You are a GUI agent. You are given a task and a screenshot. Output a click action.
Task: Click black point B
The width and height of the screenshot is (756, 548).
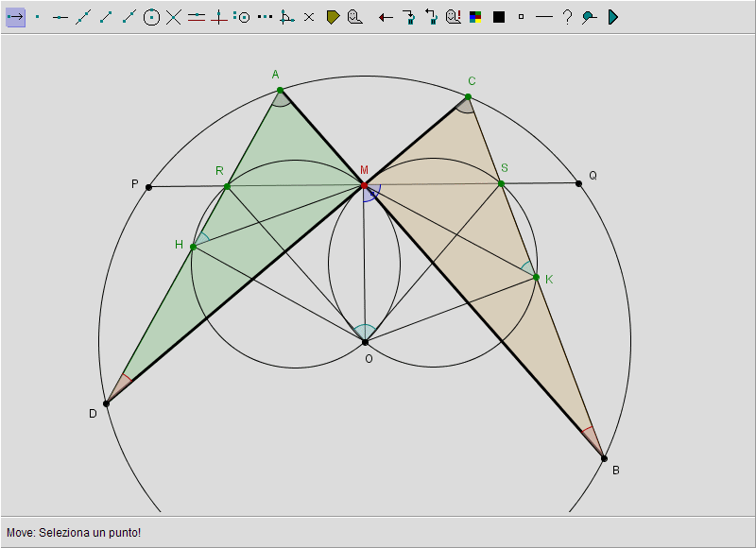tap(604, 458)
